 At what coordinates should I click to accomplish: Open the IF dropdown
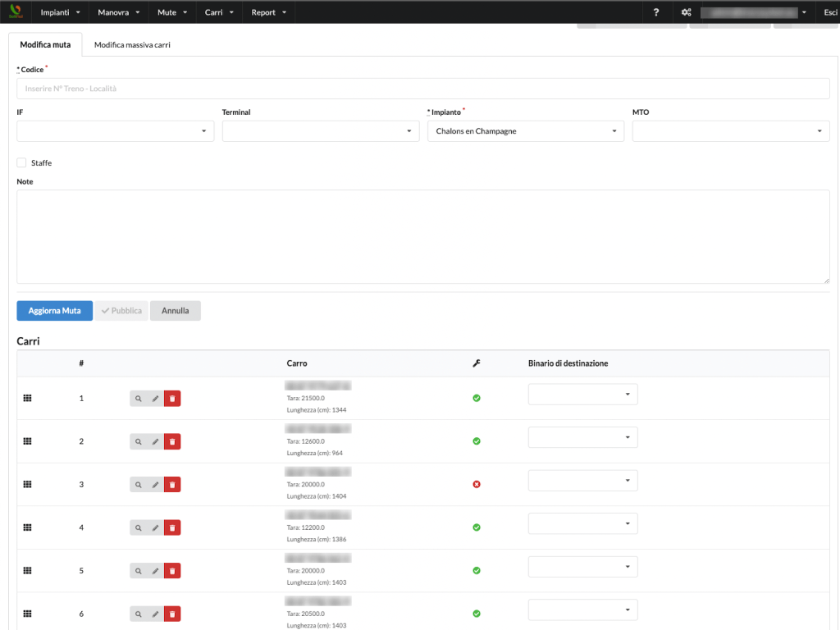pos(115,131)
